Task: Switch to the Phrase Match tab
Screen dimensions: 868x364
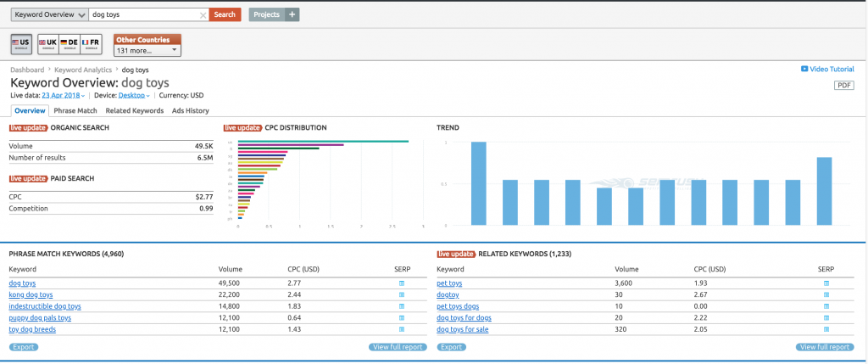Action: pos(75,111)
